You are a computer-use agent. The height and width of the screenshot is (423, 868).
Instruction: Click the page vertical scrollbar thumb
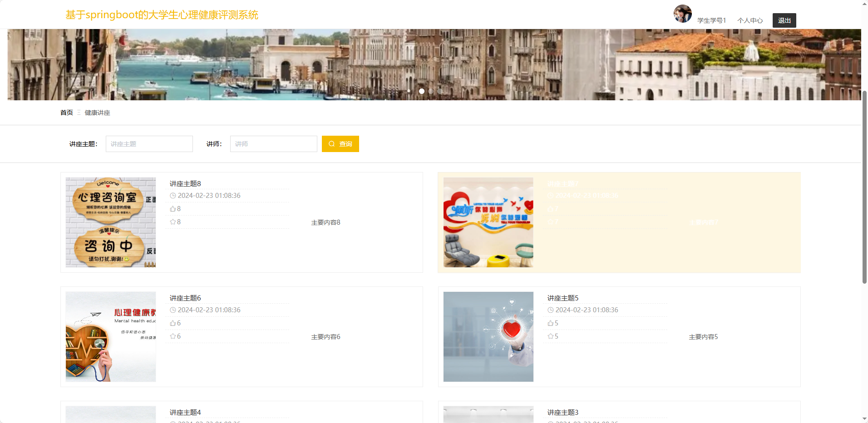[x=864, y=187]
